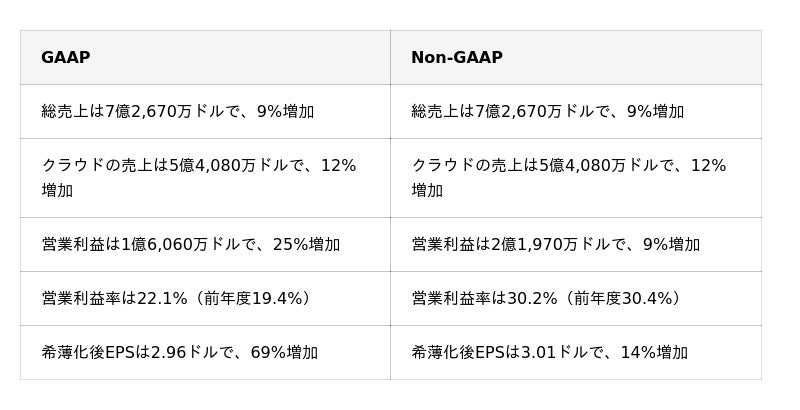The height and width of the screenshot is (410, 800).
Task: Select the Non-GAAP 営業利益 2億1,970万ドル cell
Action: tap(555, 244)
